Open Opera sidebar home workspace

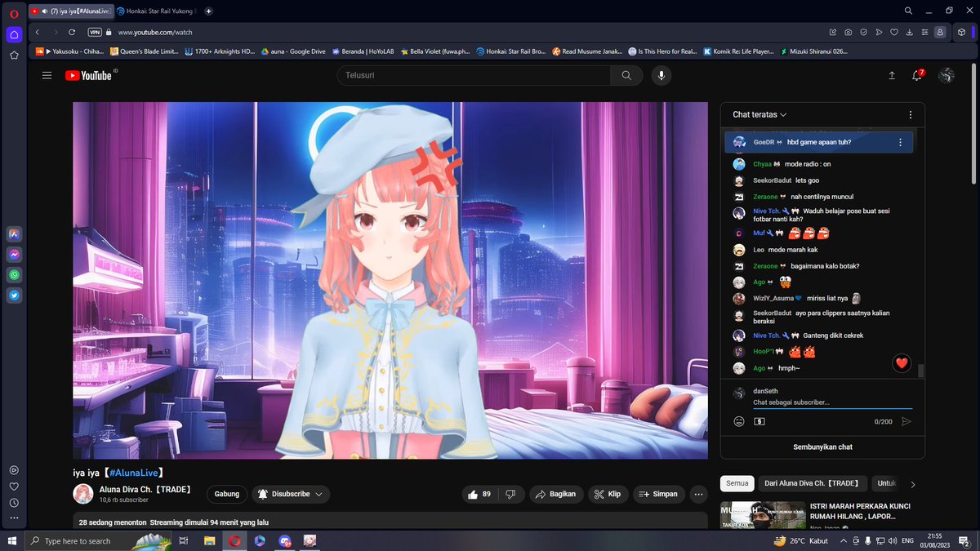point(14,34)
